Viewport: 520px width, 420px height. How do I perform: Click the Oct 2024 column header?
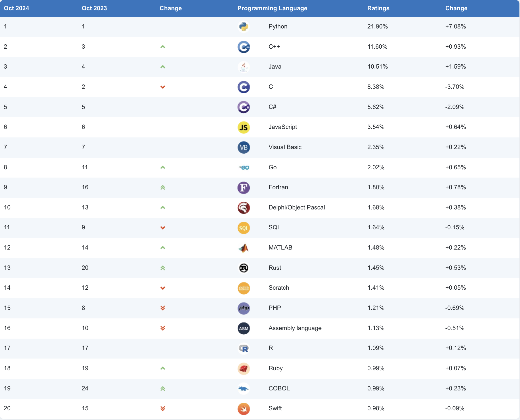(x=17, y=8)
